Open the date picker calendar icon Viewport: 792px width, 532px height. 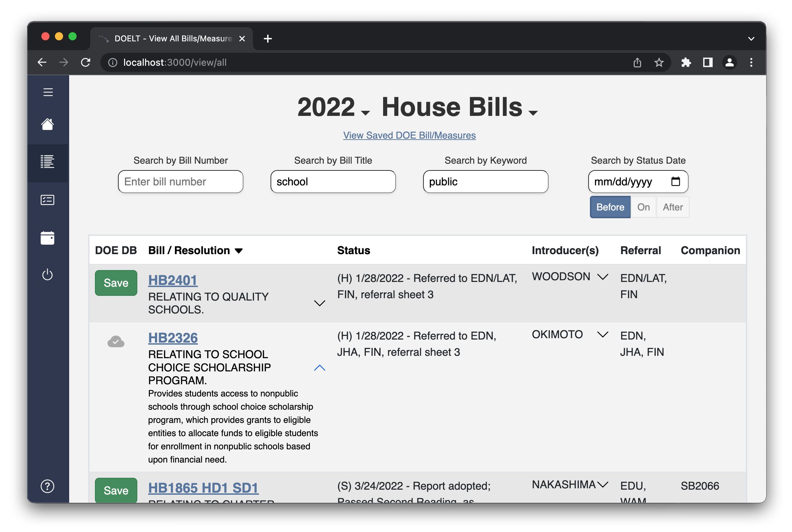[x=676, y=182]
